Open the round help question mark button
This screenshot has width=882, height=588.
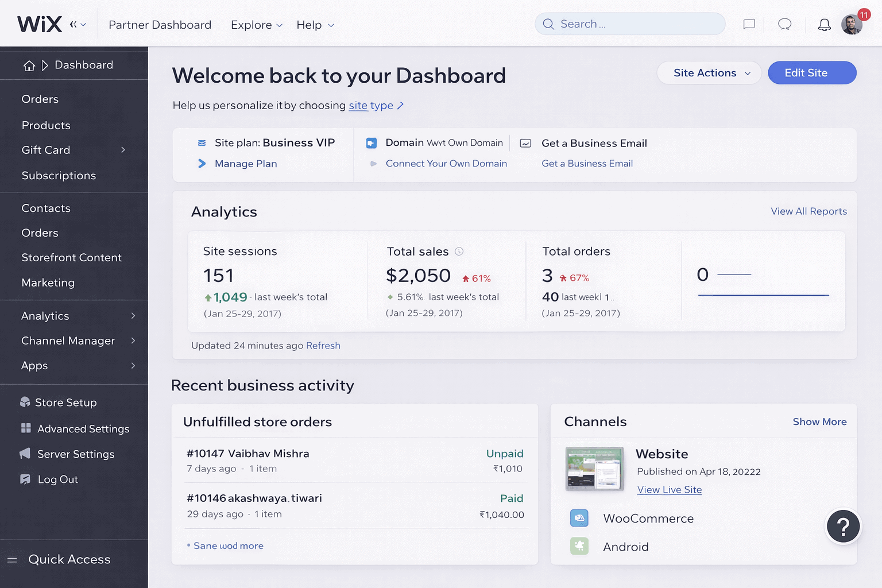tap(842, 527)
